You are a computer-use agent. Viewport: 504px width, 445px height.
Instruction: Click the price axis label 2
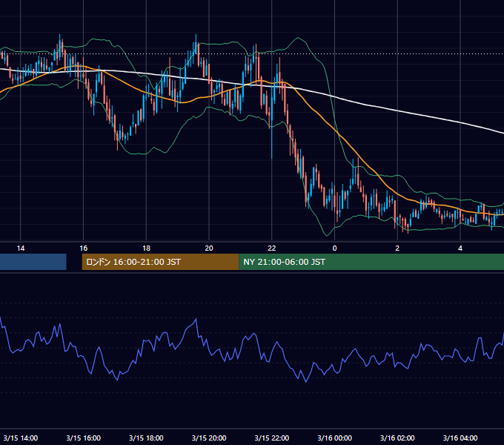pos(397,248)
